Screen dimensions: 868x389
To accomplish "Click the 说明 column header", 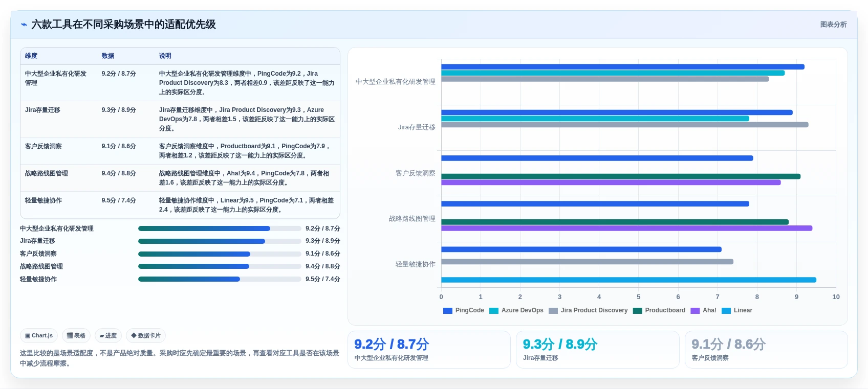I will (x=165, y=56).
